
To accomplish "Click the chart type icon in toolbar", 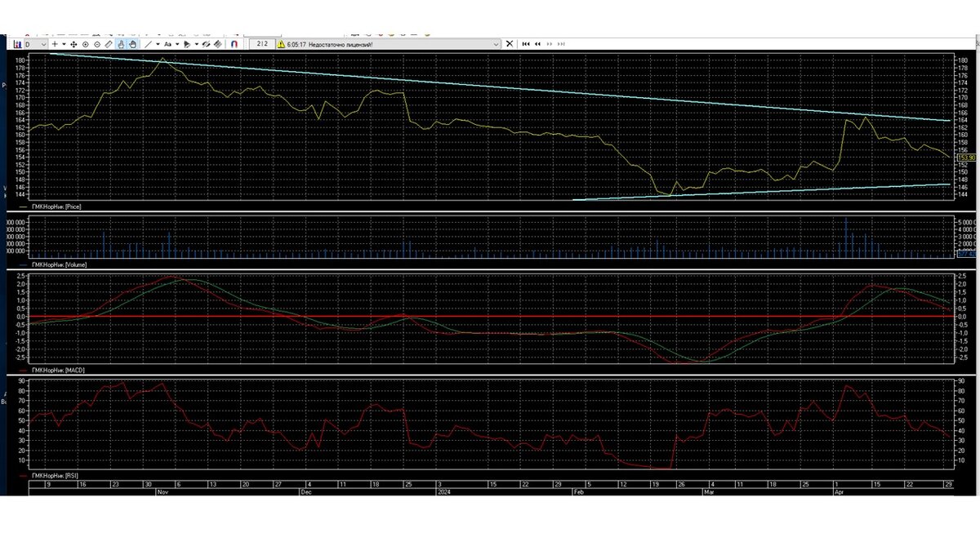I will 18,44.
